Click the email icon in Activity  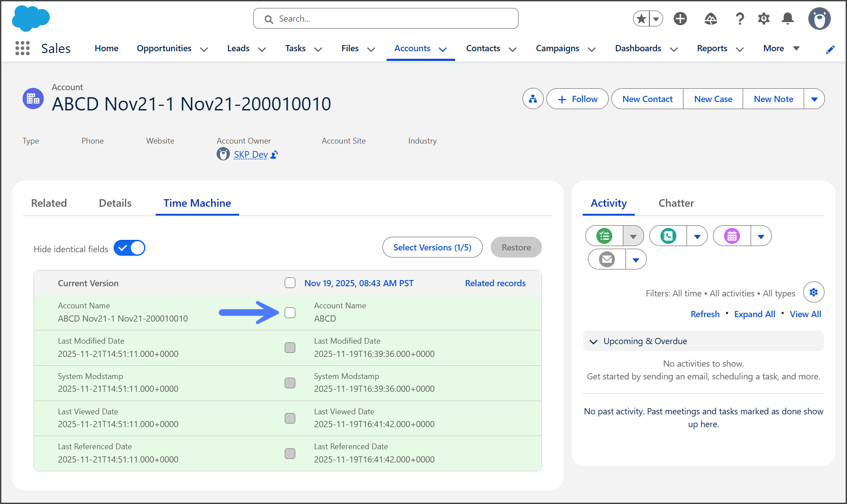[607, 259]
